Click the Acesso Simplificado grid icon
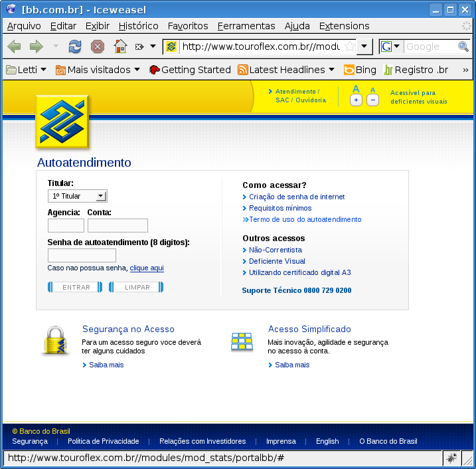 point(242,342)
